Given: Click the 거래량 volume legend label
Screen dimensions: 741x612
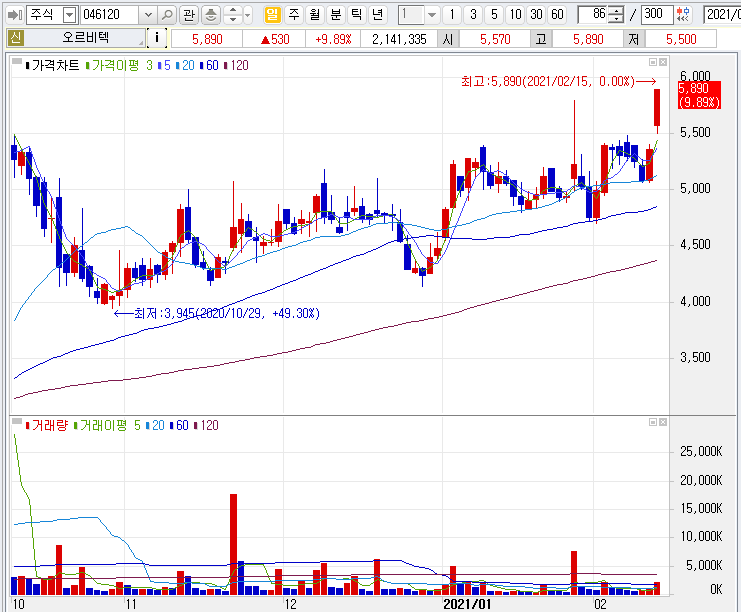Looking at the screenshot, I should pos(47,426).
